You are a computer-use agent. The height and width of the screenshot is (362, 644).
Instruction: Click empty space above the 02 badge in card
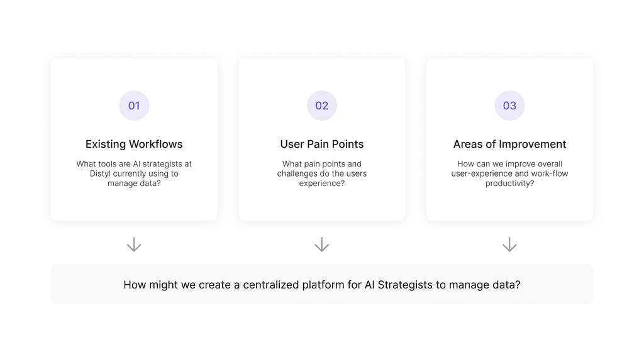322,74
